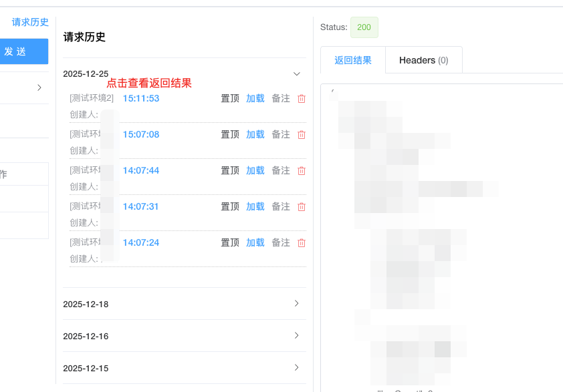The width and height of the screenshot is (563, 392).
Task: Load the 14:07:44 request with 加载
Action: point(255,171)
